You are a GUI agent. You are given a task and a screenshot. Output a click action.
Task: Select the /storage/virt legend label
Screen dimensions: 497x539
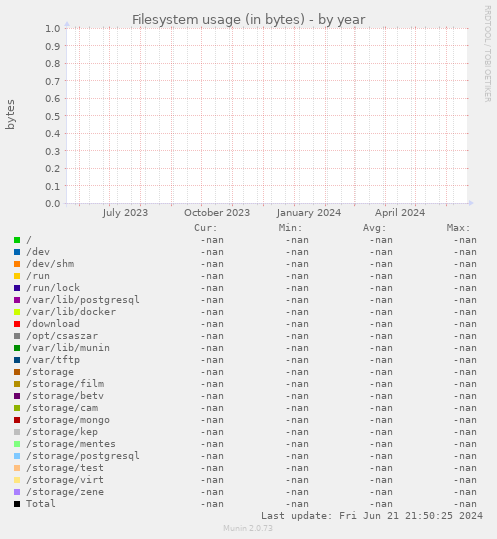click(65, 480)
